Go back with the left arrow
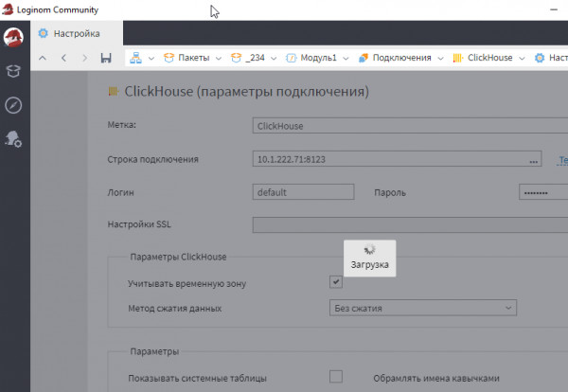This screenshot has height=392, width=568. pyautogui.click(x=63, y=58)
